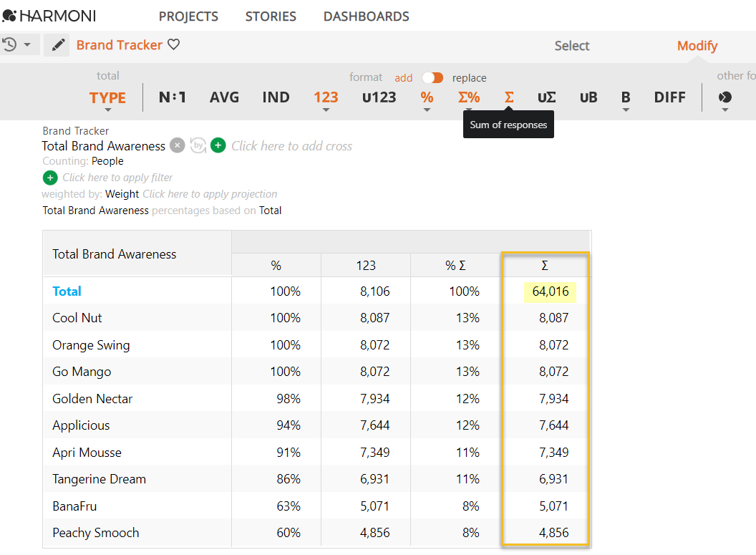Click 'Click here to apply filter'
The width and height of the screenshot is (756, 555).
tap(117, 178)
